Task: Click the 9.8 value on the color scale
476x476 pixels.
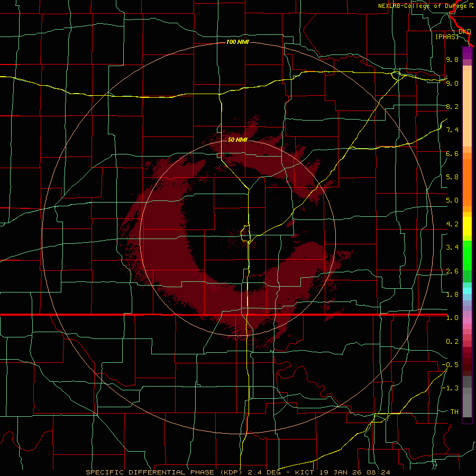Action: click(x=452, y=59)
